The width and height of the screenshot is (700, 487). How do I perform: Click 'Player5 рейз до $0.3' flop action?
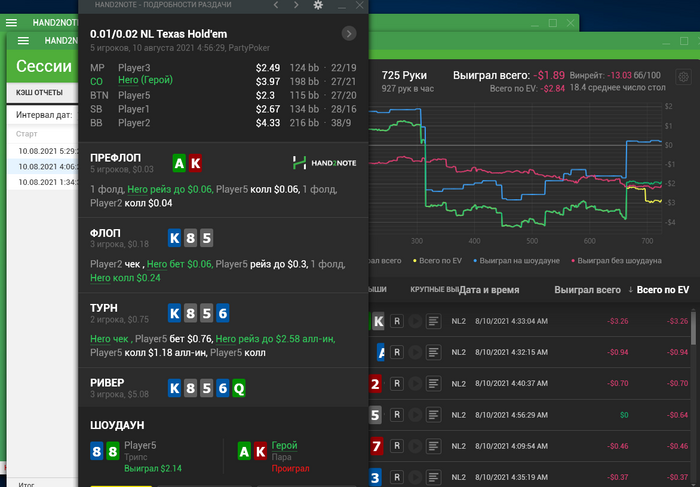click(261, 264)
